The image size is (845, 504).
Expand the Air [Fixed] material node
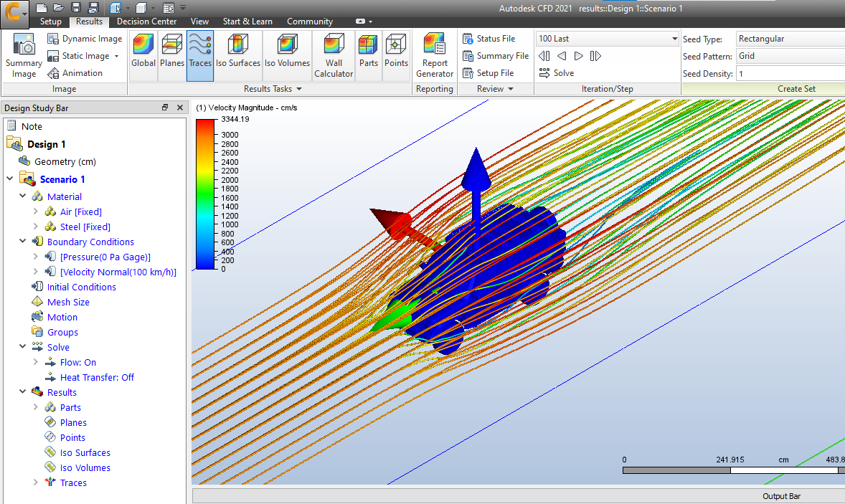(x=36, y=211)
